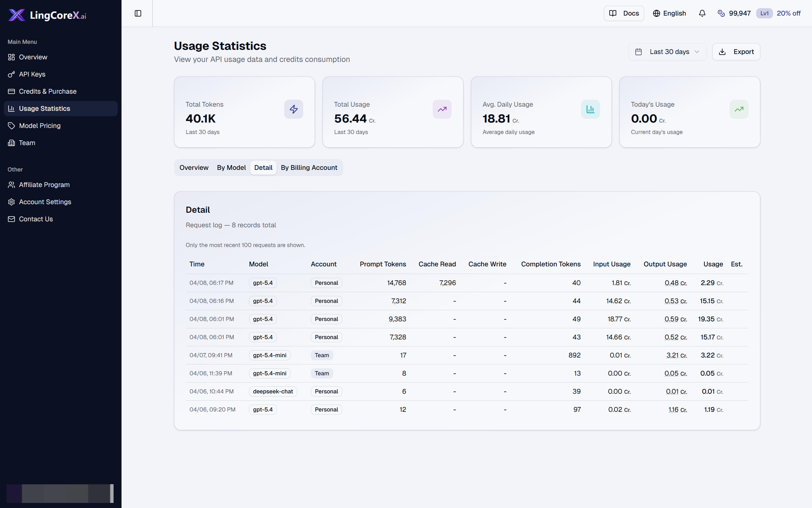Switch to the Overview tab

(193, 168)
